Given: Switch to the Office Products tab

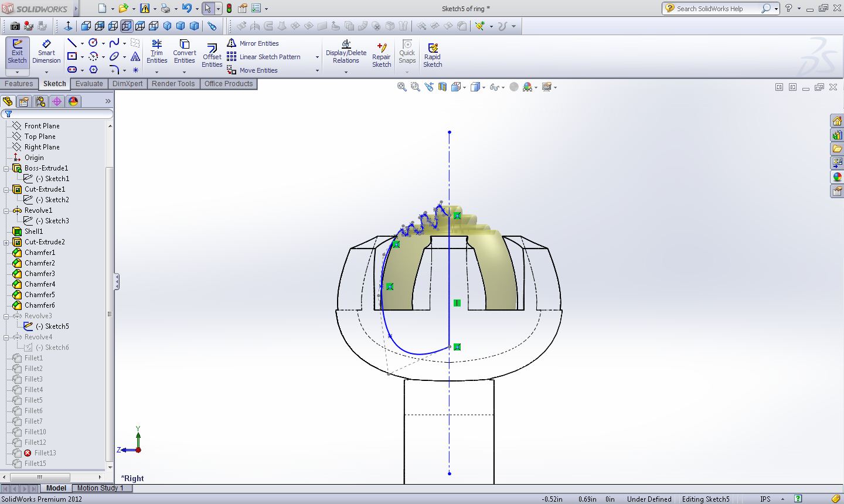Looking at the screenshot, I should pos(229,84).
